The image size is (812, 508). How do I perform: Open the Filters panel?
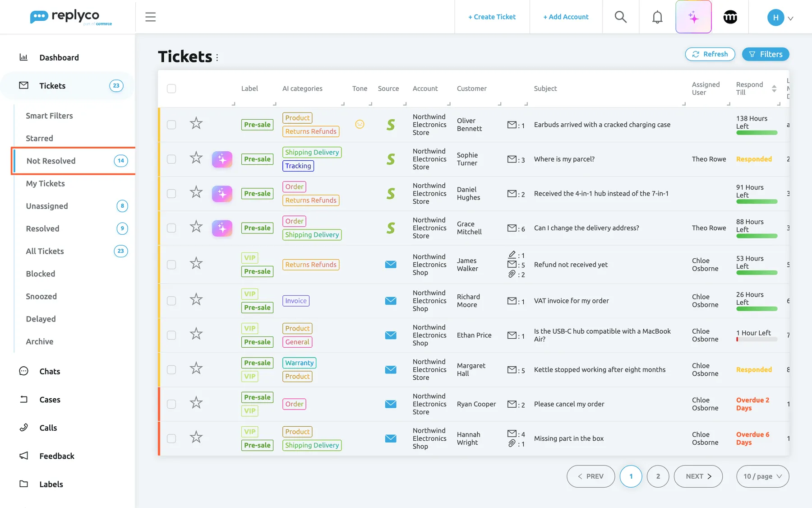point(766,54)
